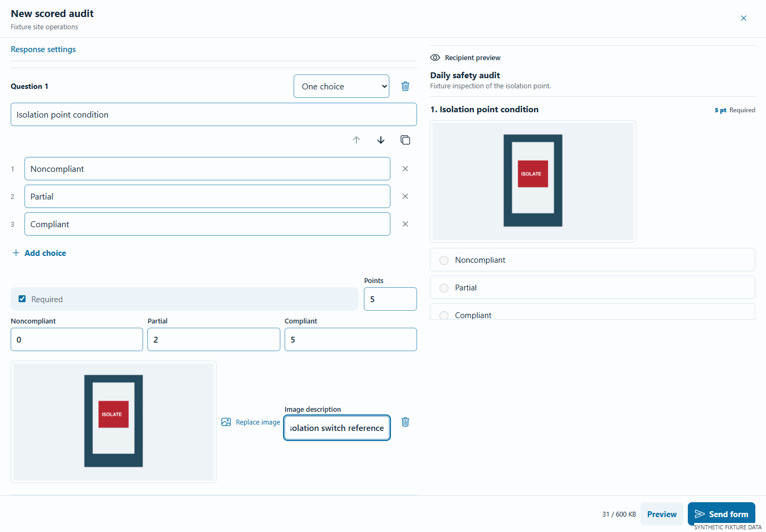
Task: Edit Partial score field
Action: [214, 339]
